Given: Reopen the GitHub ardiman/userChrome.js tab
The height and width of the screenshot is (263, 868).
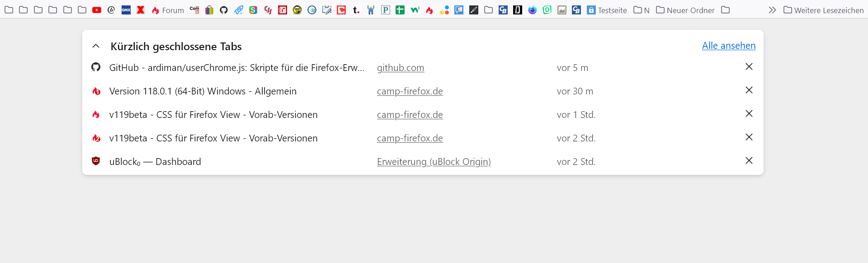Looking at the screenshot, I should (x=236, y=68).
